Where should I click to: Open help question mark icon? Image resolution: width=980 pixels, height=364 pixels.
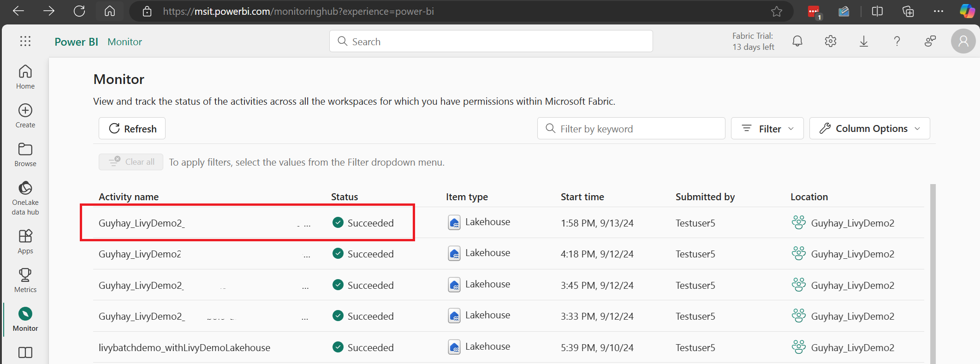(x=897, y=42)
